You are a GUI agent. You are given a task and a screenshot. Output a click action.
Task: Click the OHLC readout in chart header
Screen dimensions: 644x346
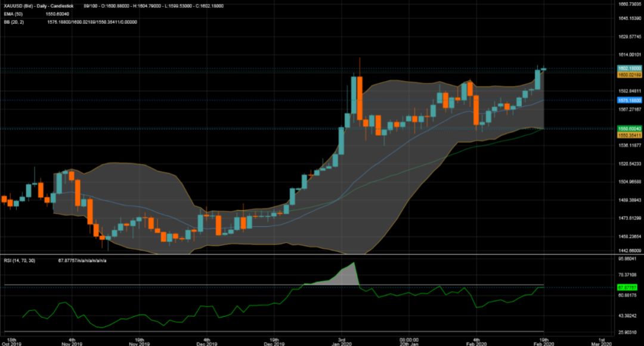click(154, 6)
